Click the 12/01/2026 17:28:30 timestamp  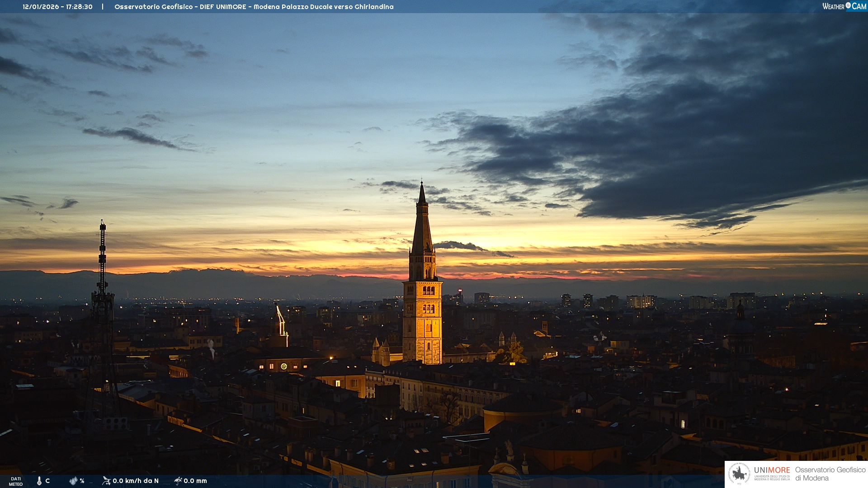[57, 7]
